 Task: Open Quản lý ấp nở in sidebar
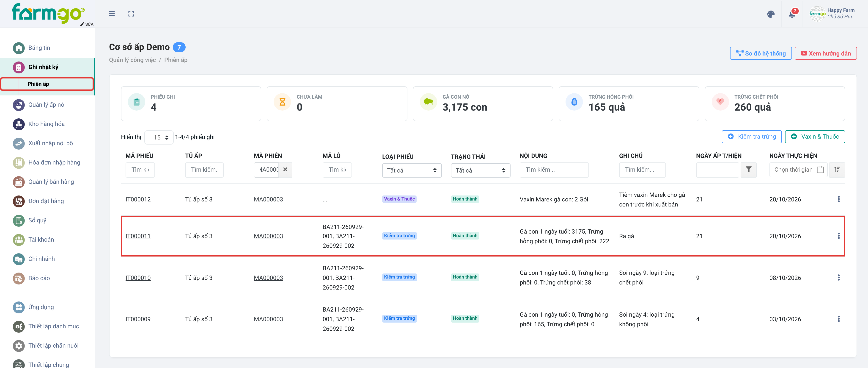click(x=47, y=105)
